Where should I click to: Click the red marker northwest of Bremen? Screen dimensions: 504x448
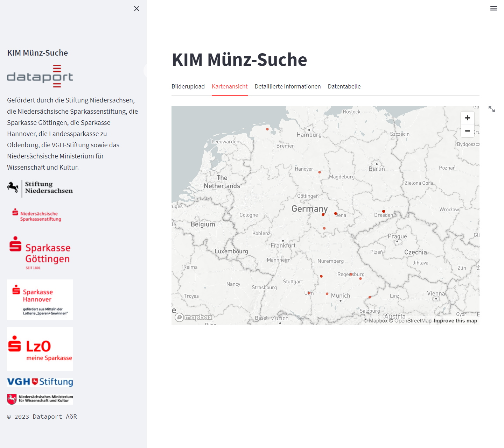coord(267,129)
